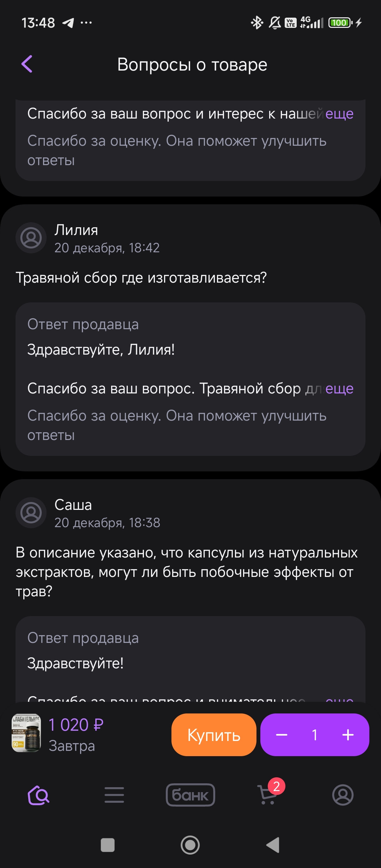The image size is (381, 868).
Task: Tap the product thumbnail image
Action: pyautogui.click(x=26, y=733)
